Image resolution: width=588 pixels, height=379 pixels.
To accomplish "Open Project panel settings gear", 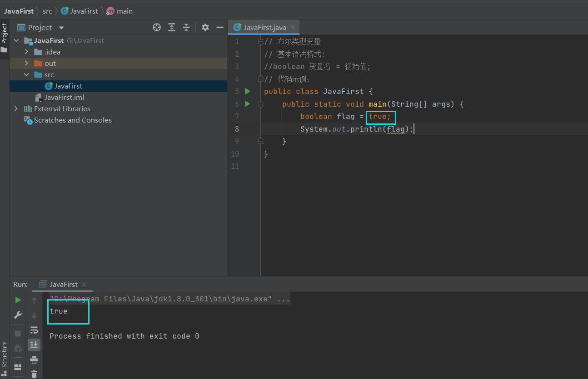I will (x=205, y=27).
